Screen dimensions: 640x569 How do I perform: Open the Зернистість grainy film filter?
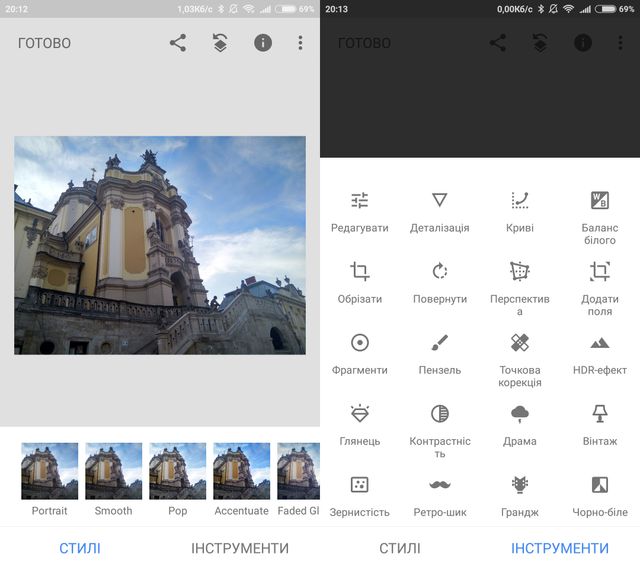(360, 496)
